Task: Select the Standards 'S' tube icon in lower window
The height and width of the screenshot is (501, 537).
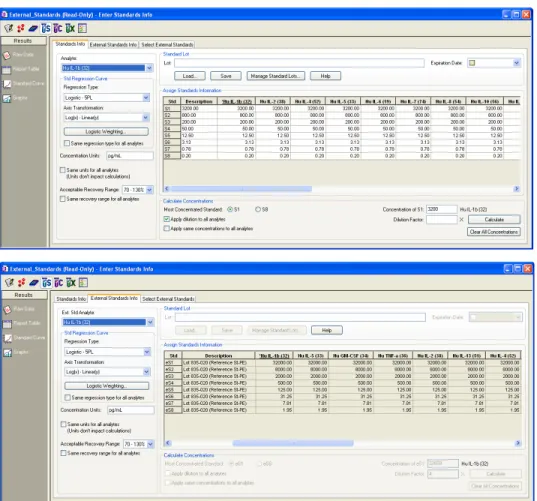Action: pos(46,283)
